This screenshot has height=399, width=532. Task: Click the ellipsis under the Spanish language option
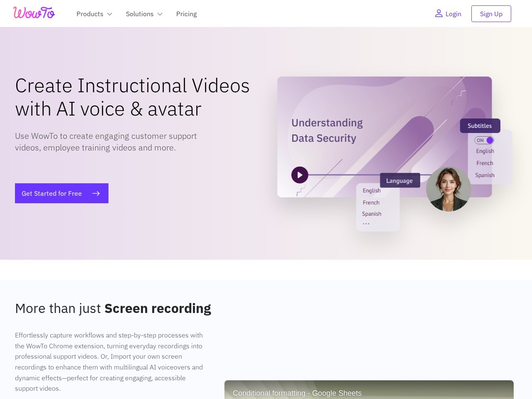pyautogui.click(x=366, y=224)
